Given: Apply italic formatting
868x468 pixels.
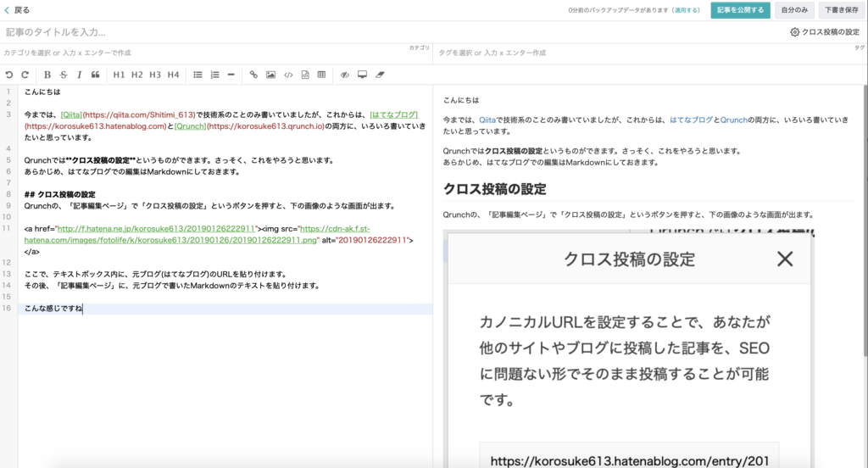Looking at the screenshot, I should tap(79, 75).
